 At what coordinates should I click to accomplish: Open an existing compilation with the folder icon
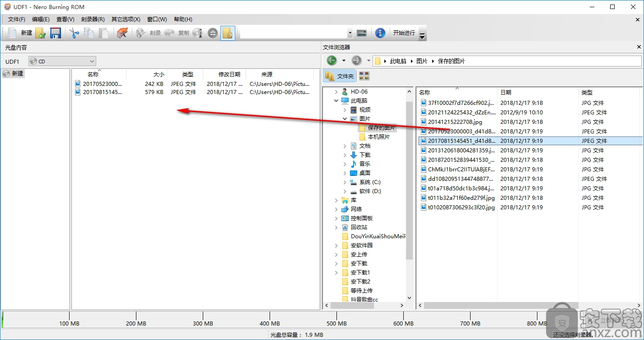[x=41, y=33]
